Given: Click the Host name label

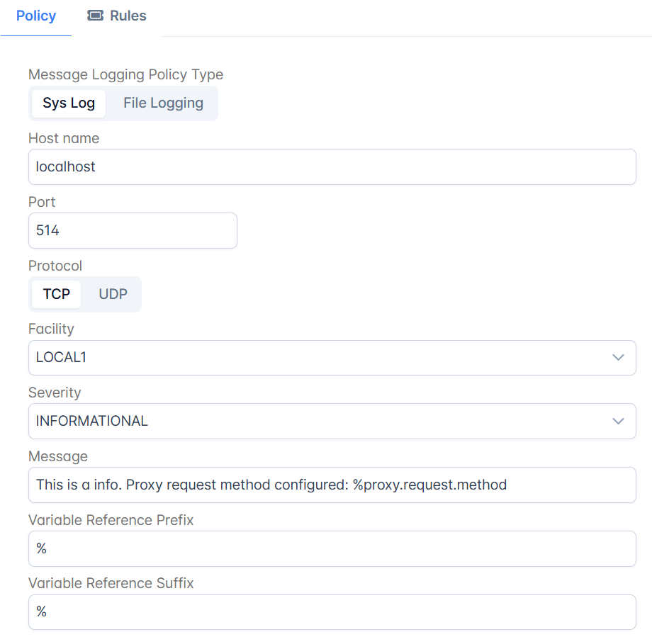Looking at the screenshot, I should pyautogui.click(x=64, y=138).
